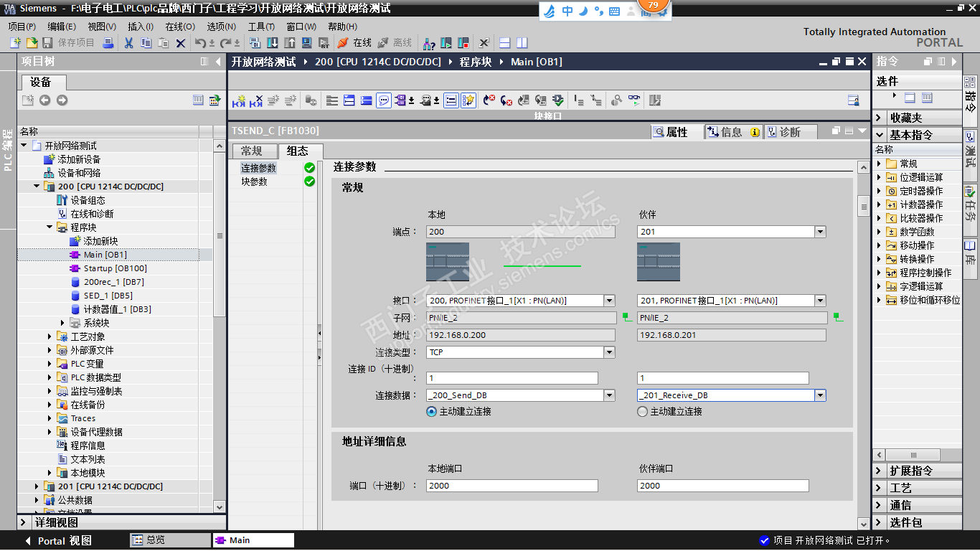
Task: Select partner 主动建立连接 radio button
Action: point(642,412)
